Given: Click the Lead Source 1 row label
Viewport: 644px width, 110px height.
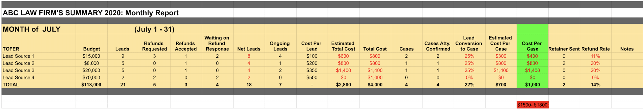Looking at the screenshot, I should tap(19, 56).
